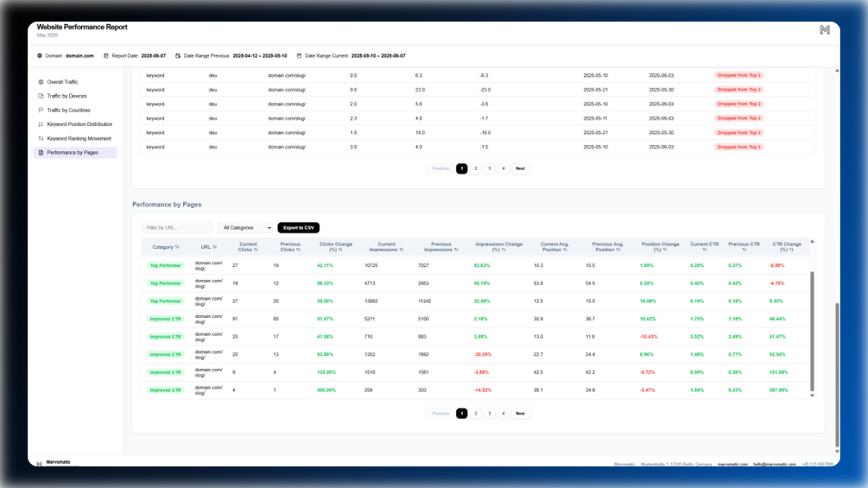868x488 pixels.
Task: Select page 1 under the keyword table
Action: (462, 168)
